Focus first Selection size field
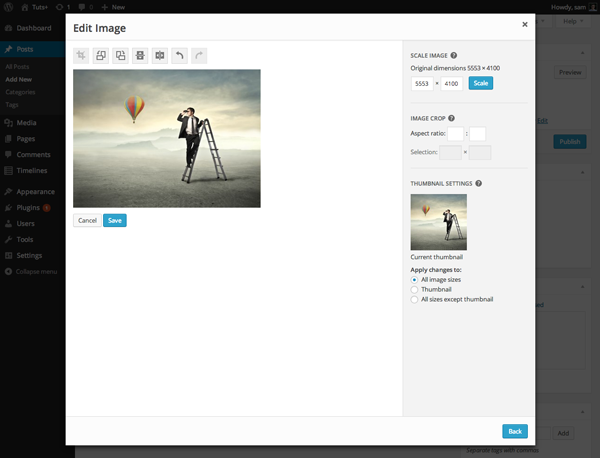The image size is (600, 458). click(x=450, y=152)
